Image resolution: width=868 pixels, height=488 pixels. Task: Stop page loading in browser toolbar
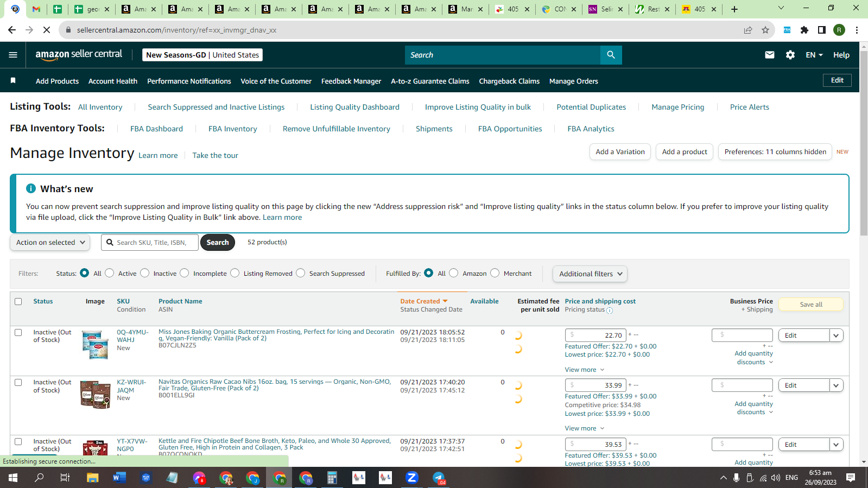tap(47, 30)
